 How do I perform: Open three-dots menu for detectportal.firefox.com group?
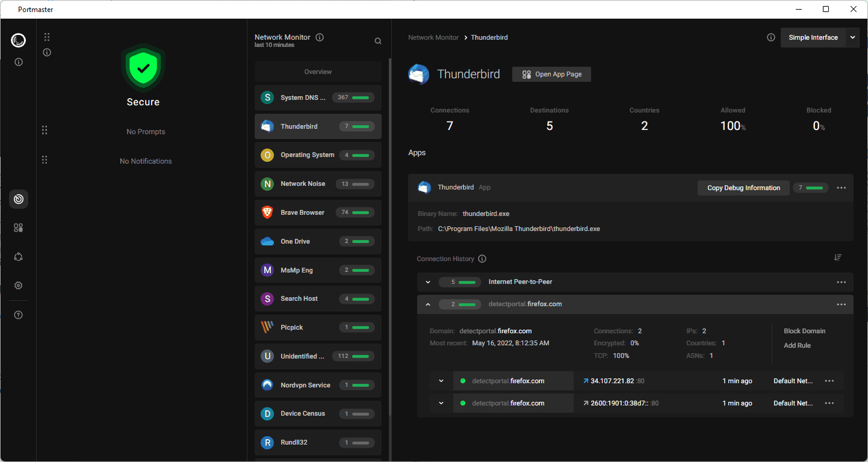[x=842, y=304]
